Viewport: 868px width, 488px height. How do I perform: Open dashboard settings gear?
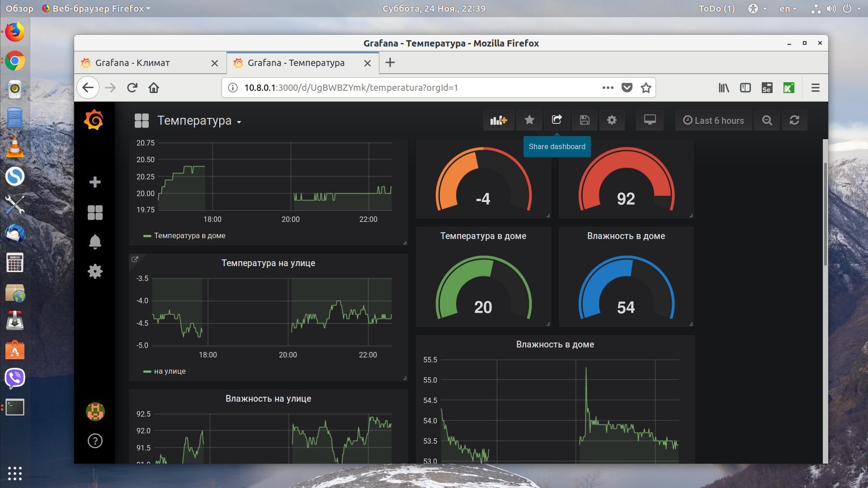[x=612, y=120]
